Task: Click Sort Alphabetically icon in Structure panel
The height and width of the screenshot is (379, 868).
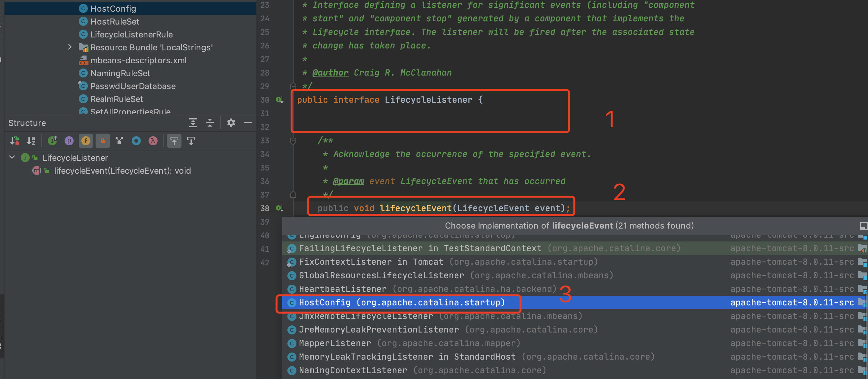Action: [x=31, y=140]
